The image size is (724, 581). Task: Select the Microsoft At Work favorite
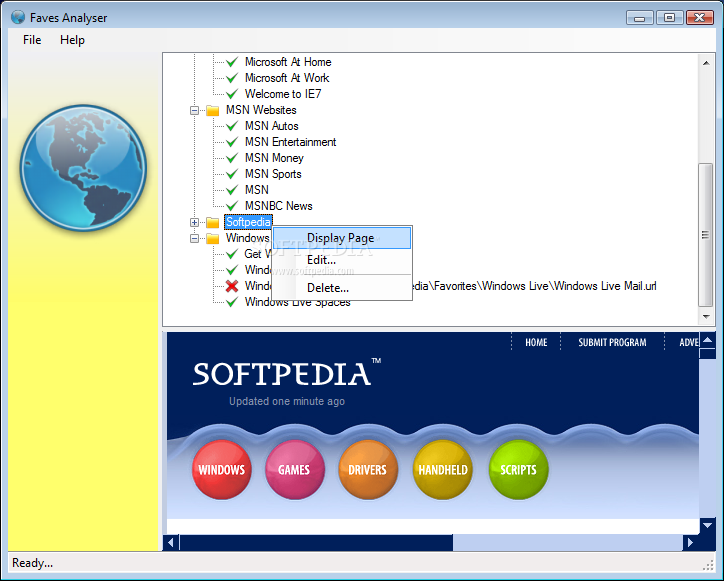(x=287, y=78)
